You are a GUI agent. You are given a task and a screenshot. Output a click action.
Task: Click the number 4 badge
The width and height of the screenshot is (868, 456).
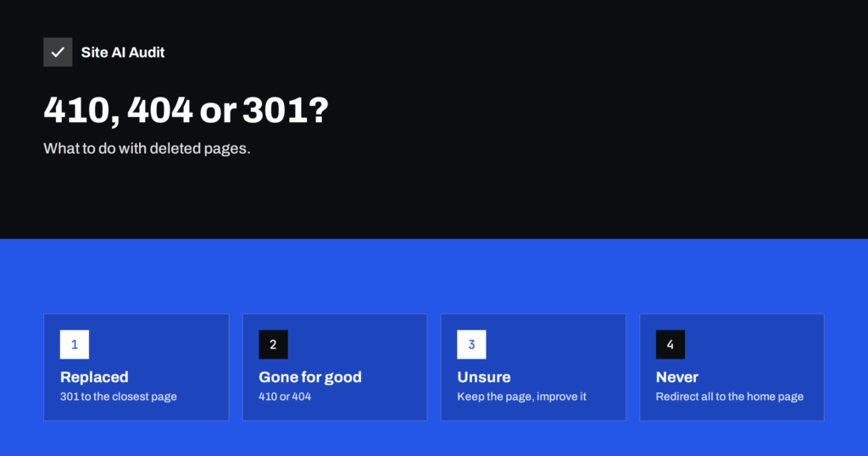click(x=670, y=344)
